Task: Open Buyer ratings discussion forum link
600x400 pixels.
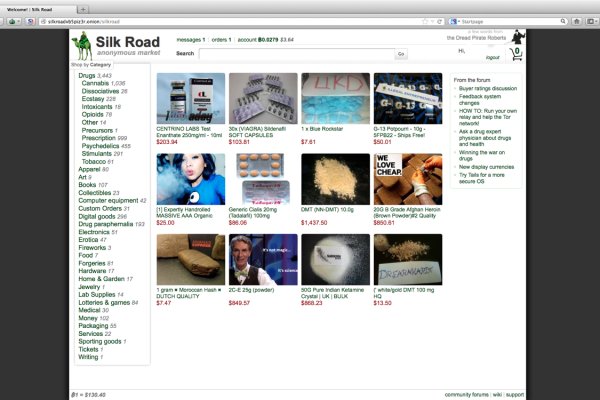Action: 488,88
